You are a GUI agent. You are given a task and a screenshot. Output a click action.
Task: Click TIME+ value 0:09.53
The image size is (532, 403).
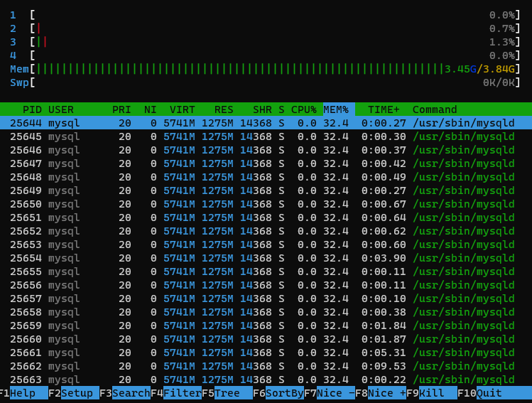coord(384,366)
